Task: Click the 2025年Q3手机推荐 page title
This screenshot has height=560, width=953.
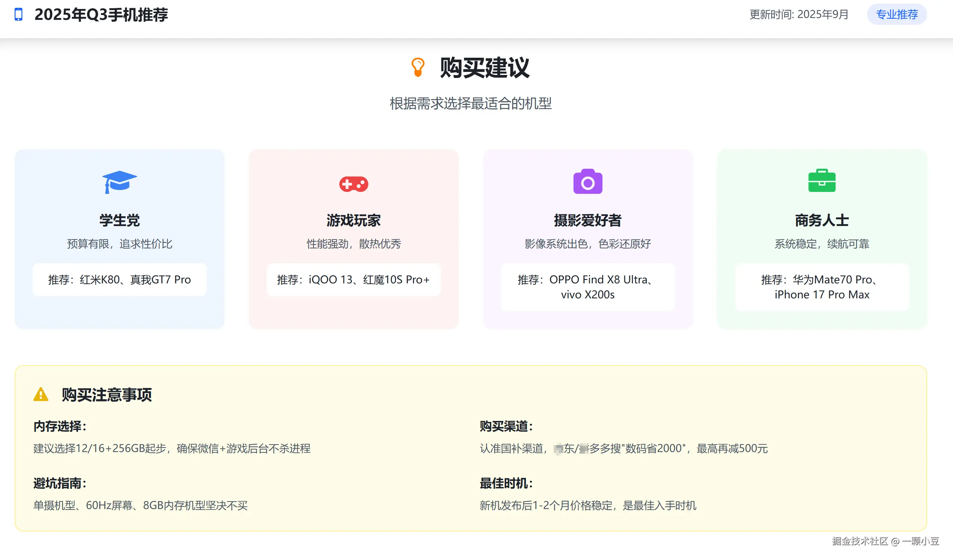Action: [x=101, y=15]
